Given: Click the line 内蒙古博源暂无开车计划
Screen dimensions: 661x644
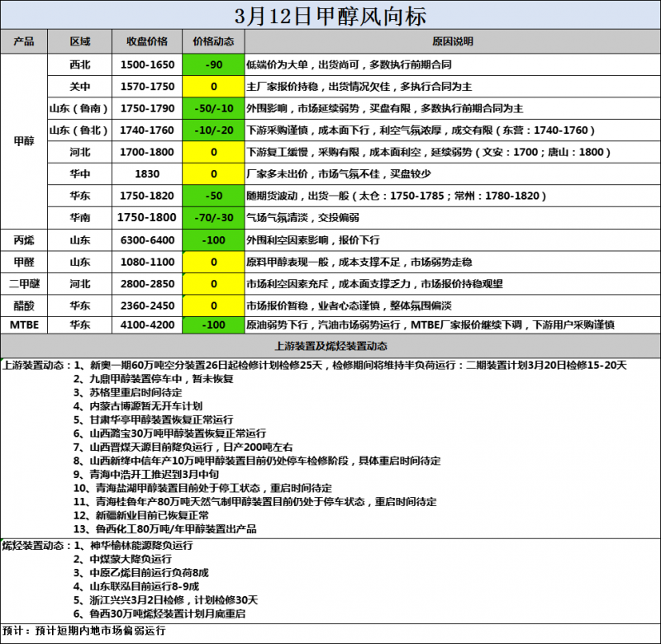Looking at the screenshot, I should [138, 406].
